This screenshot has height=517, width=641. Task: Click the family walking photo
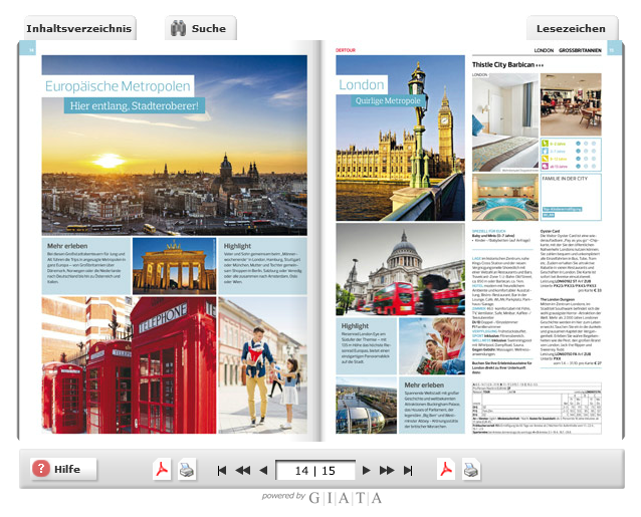[262, 365]
